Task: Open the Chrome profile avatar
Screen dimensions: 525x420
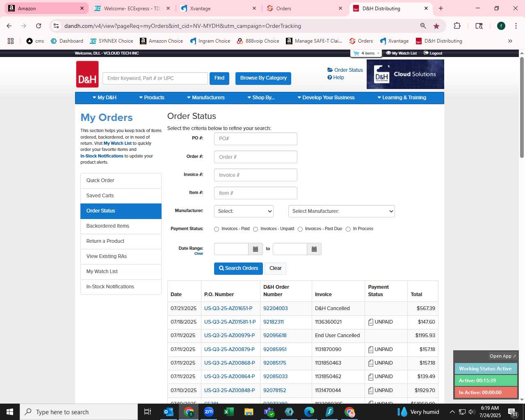Action: (501, 26)
